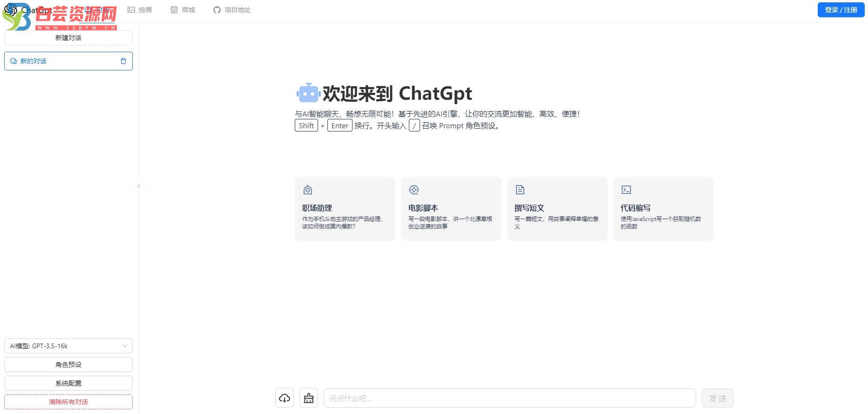Click the document icon on 撰写短文 card
Screen dimensions: 868x414
[520, 190]
